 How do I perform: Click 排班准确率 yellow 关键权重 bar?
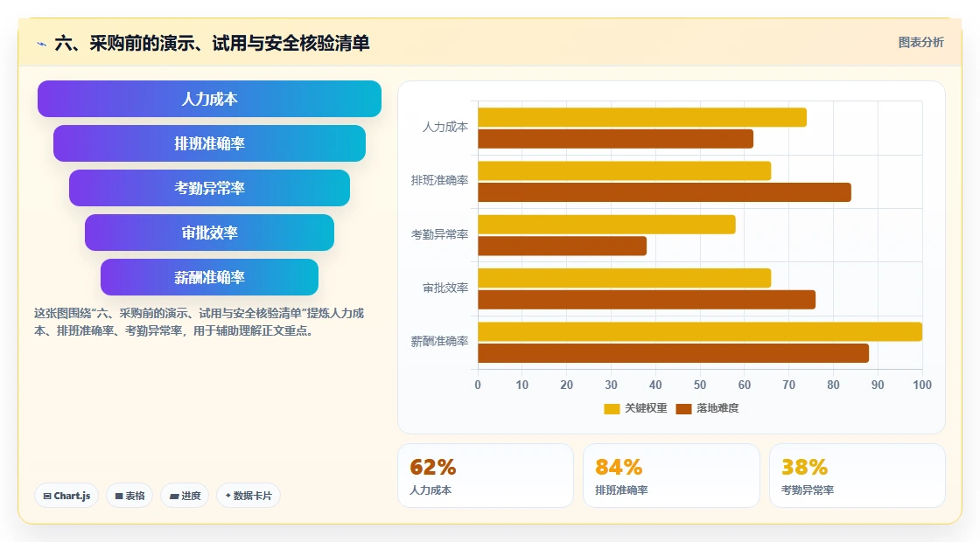coord(625,170)
